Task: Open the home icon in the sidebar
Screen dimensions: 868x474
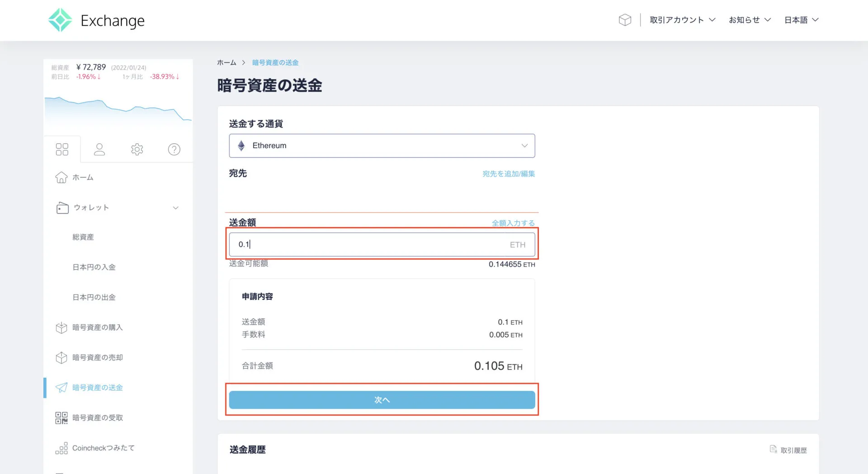Action: coord(61,177)
